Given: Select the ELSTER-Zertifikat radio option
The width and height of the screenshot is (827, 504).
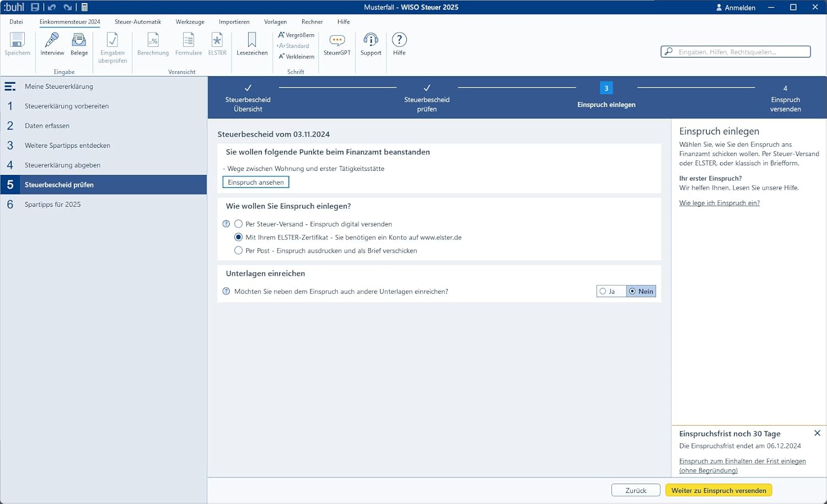Looking at the screenshot, I should tap(238, 237).
